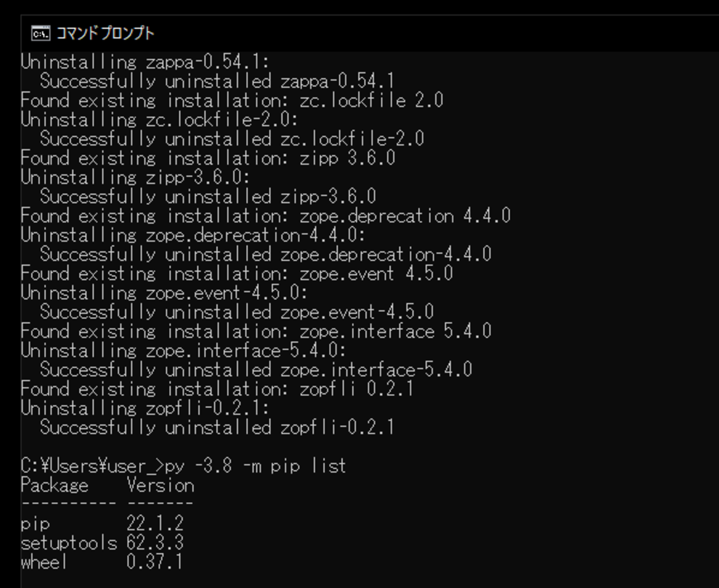Click 'Found existing installation: zopfli 0.2.1' line
The width and height of the screenshot is (719, 588).
(x=217, y=389)
